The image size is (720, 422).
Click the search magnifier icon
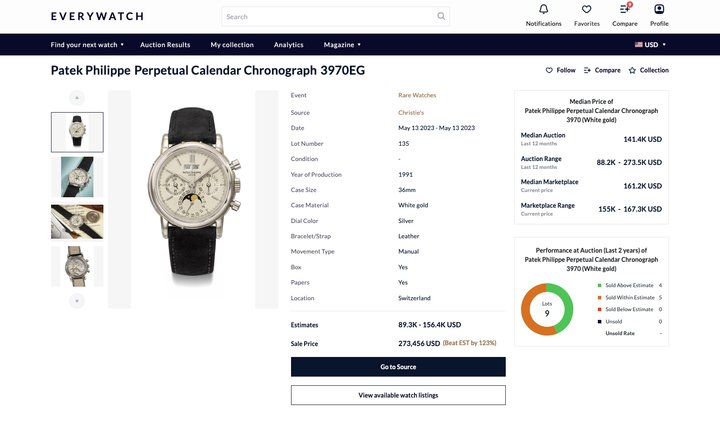point(441,16)
